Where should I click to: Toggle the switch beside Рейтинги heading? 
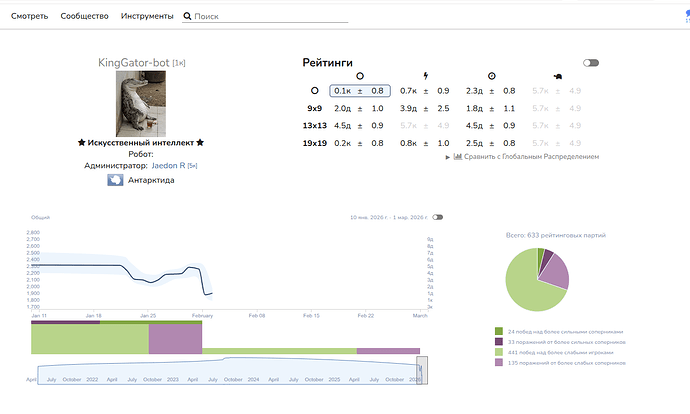pyautogui.click(x=591, y=62)
